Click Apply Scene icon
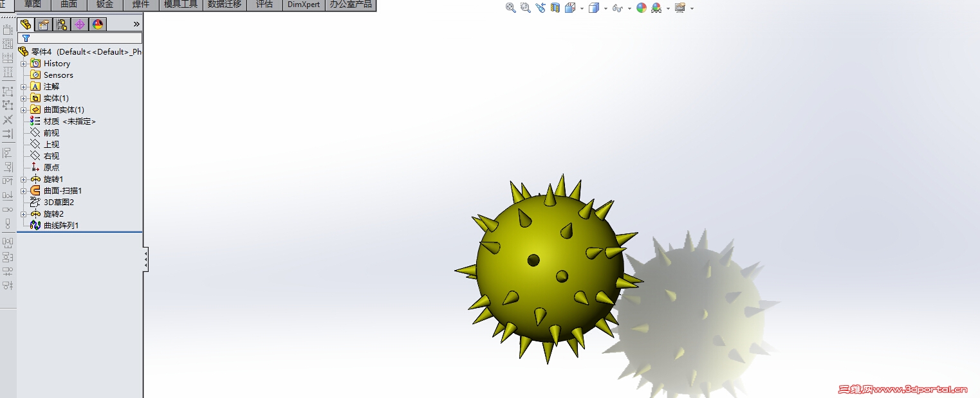 (x=656, y=8)
